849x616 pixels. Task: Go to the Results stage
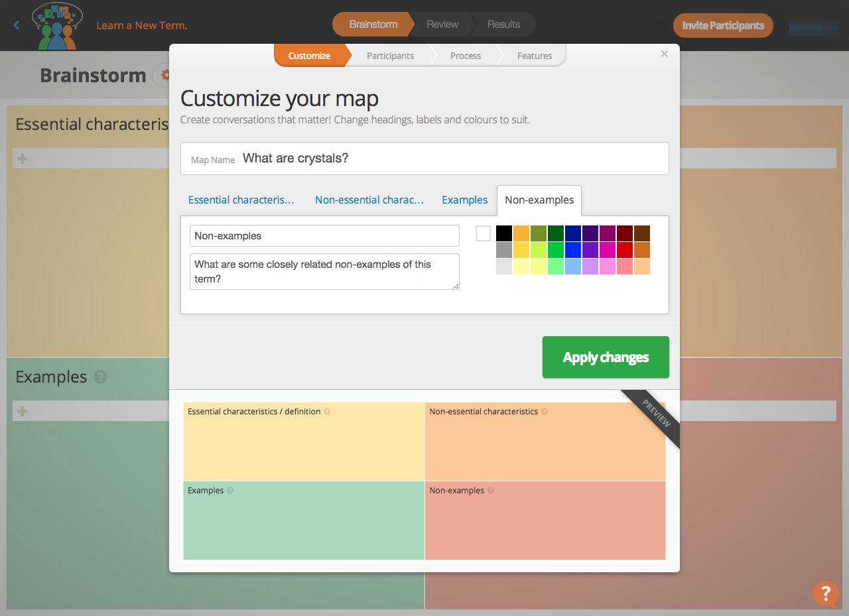(x=503, y=25)
